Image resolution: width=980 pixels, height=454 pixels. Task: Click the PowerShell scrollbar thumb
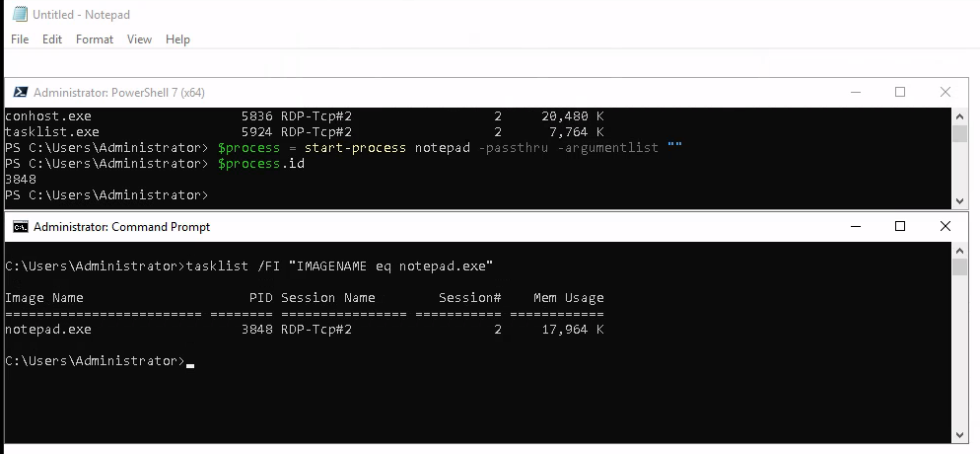pos(959,133)
